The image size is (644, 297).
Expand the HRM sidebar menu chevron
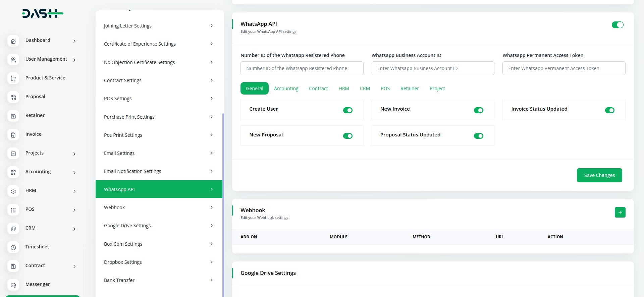click(x=74, y=191)
